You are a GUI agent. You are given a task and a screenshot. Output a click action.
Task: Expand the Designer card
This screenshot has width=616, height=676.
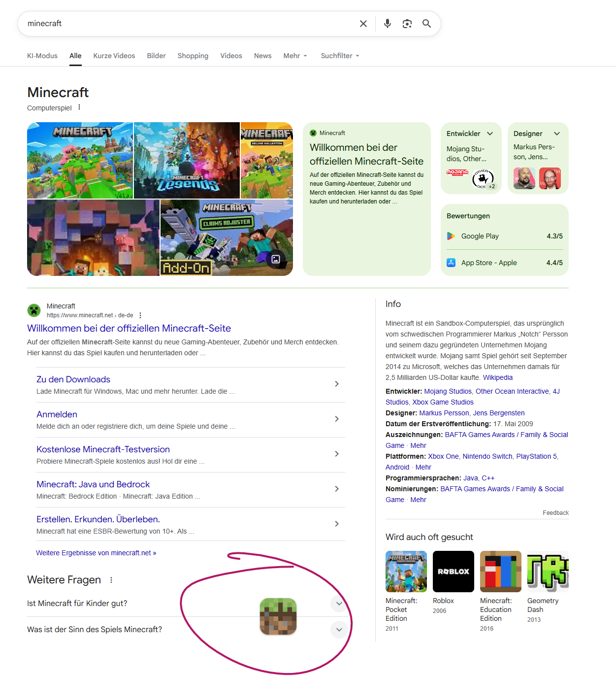(557, 134)
